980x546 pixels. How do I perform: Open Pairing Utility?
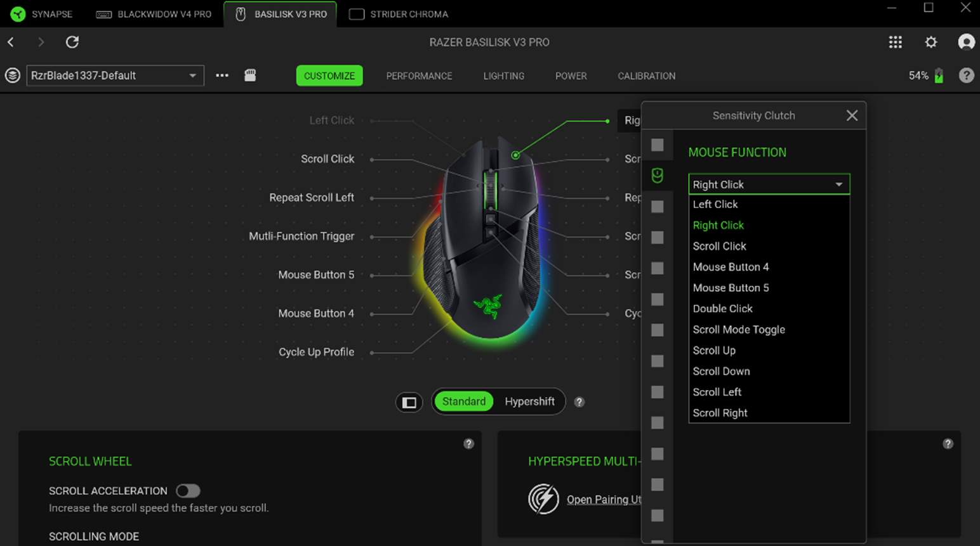[604, 499]
